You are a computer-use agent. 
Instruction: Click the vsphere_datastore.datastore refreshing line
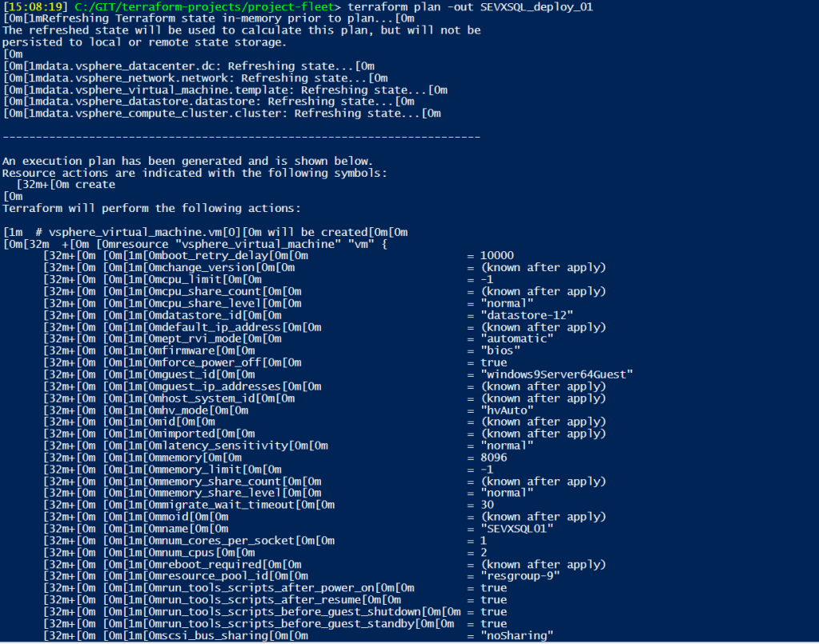pyautogui.click(x=210, y=102)
